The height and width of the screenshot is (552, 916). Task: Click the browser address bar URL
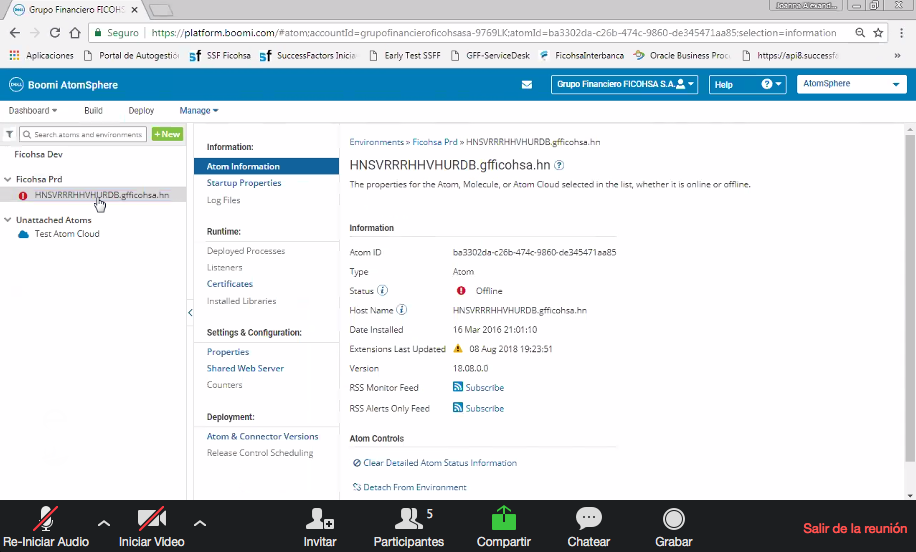coord(494,33)
